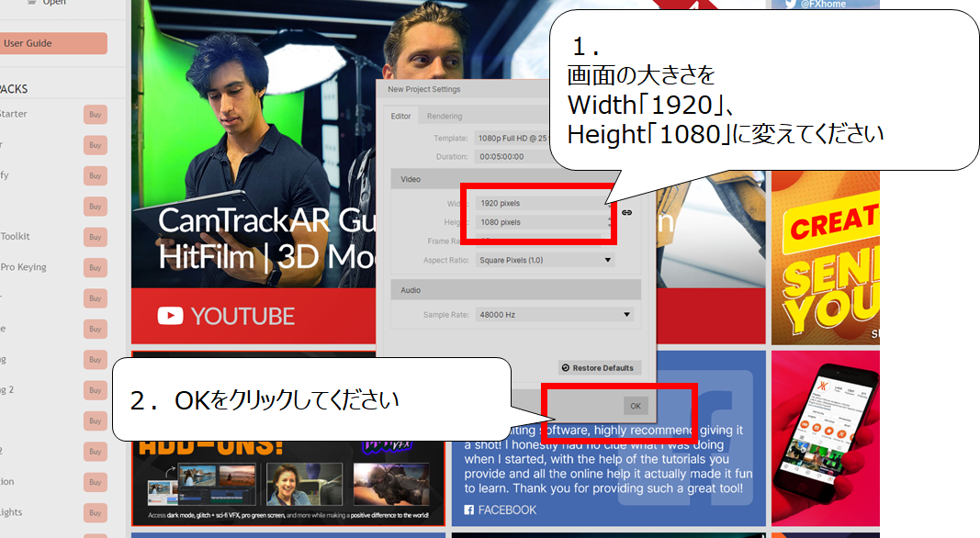The image size is (980, 538).
Task: Click the YouTube play logo icon
Action: click(x=170, y=316)
